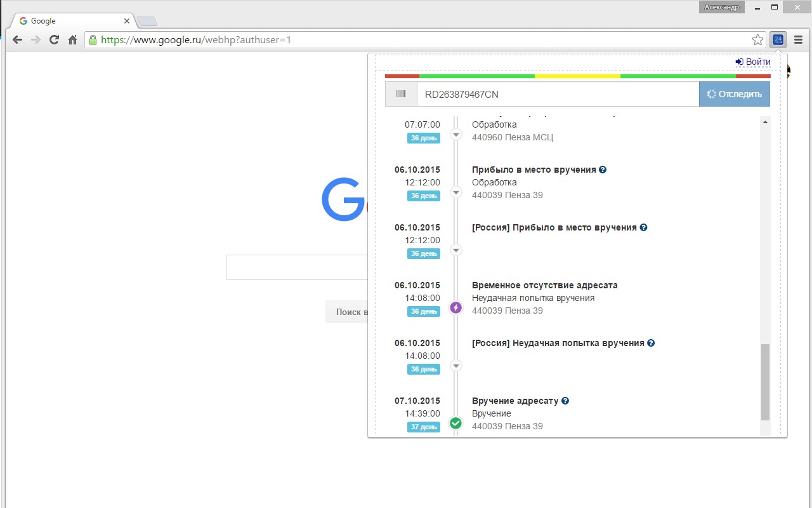Open the home page via house icon
812x508 pixels.
coord(72,39)
